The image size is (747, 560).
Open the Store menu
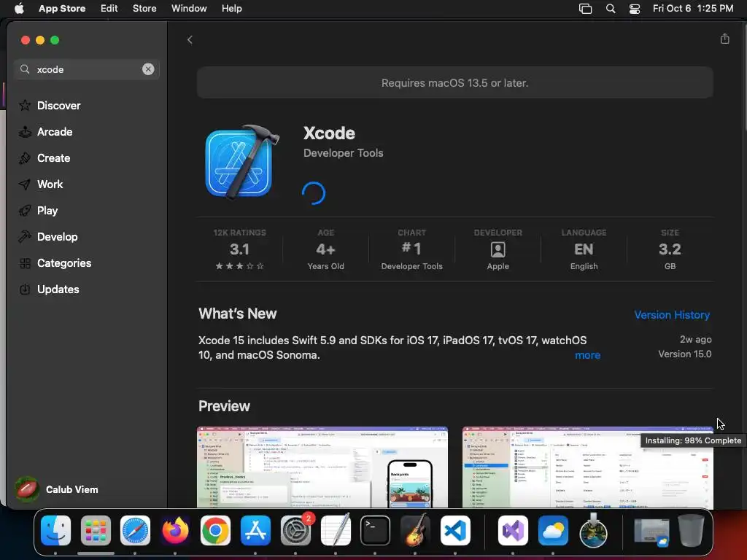pyautogui.click(x=144, y=9)
